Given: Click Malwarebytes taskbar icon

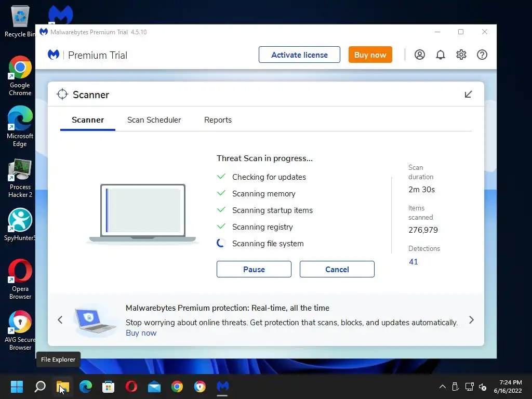Looking at the screenshot, I should point(222,387).
